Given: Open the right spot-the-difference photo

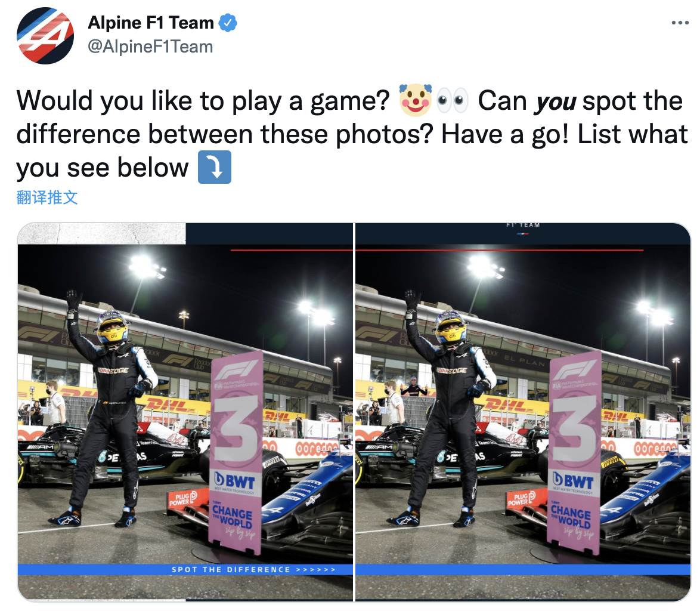Looking at the screenshot, I should [523, 412].
